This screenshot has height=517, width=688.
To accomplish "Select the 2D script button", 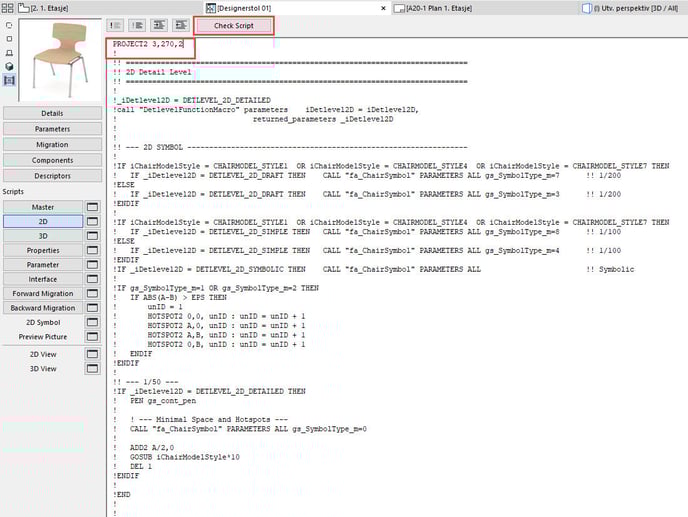I will 43,221.
